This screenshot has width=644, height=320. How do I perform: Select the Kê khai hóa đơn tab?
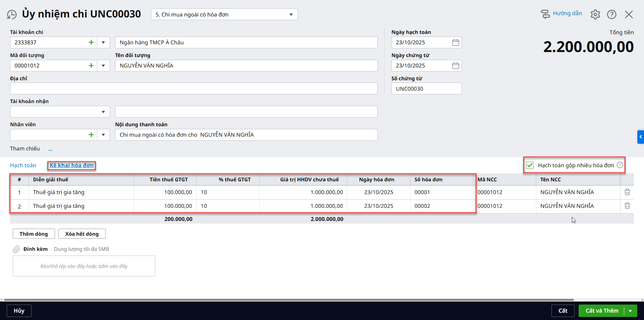[71, 165]
